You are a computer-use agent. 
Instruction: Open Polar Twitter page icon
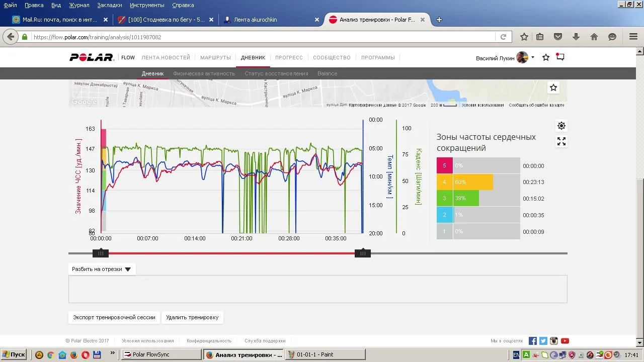click(x=543, y=341)
